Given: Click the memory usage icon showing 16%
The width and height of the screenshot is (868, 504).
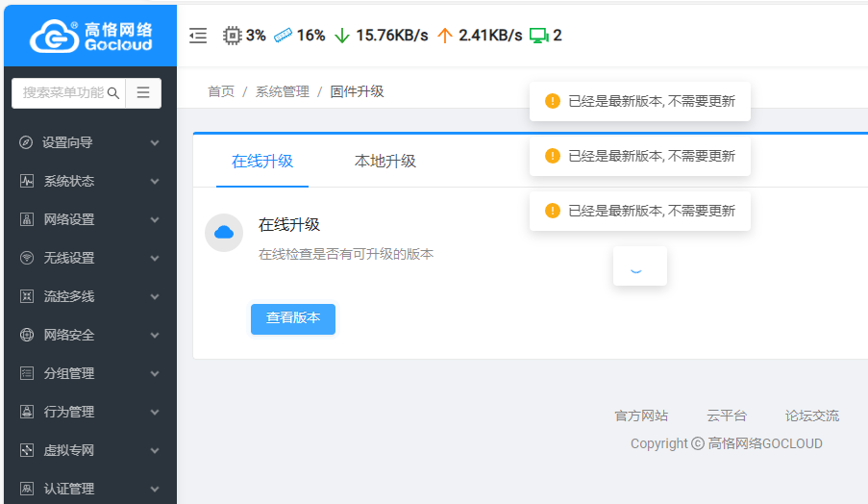Looking at the screenshot, I should click(283, 36).
